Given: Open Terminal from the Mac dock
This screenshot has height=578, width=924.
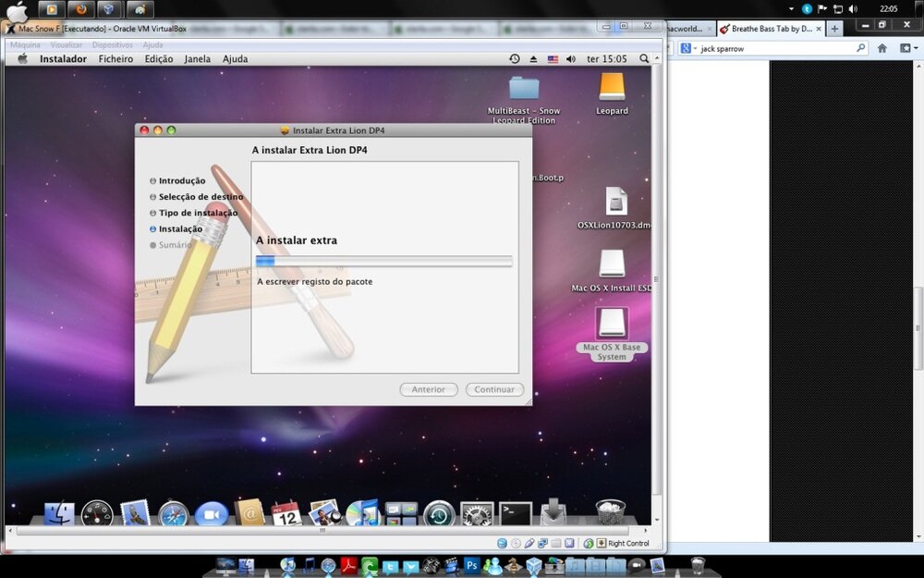Looking at the screenshot, I should (516, 513).
